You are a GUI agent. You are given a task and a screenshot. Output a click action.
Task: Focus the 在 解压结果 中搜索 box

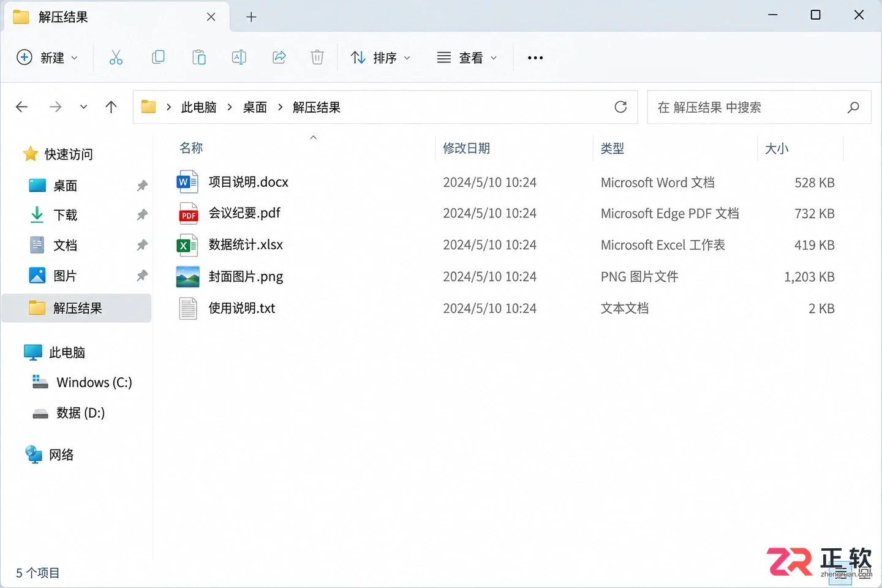pyautogui.click(x=759, y=107)
